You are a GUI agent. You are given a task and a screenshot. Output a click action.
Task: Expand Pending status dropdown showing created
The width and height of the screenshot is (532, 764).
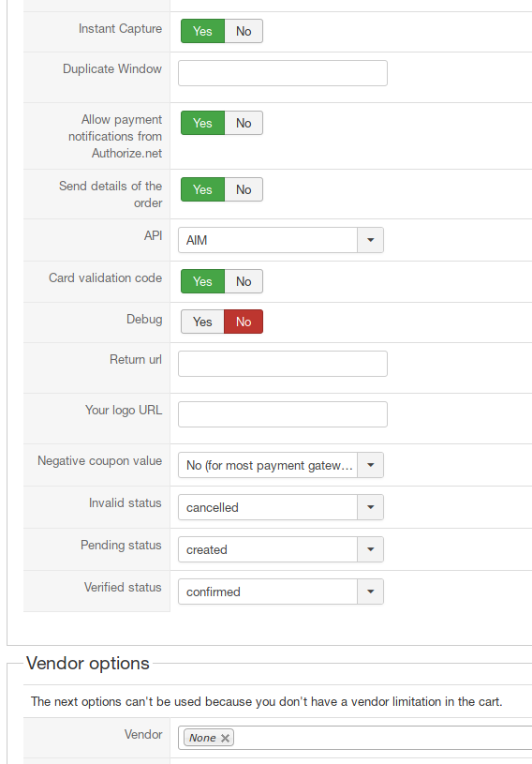[281, 549]
